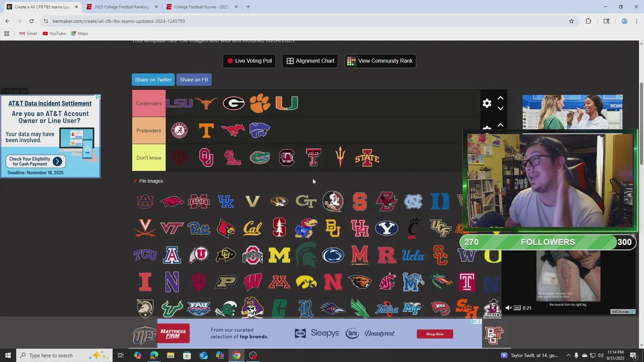644x362 pixels.
Task: Select the Florida State Seminoles logo
Action: click(333, 201)
